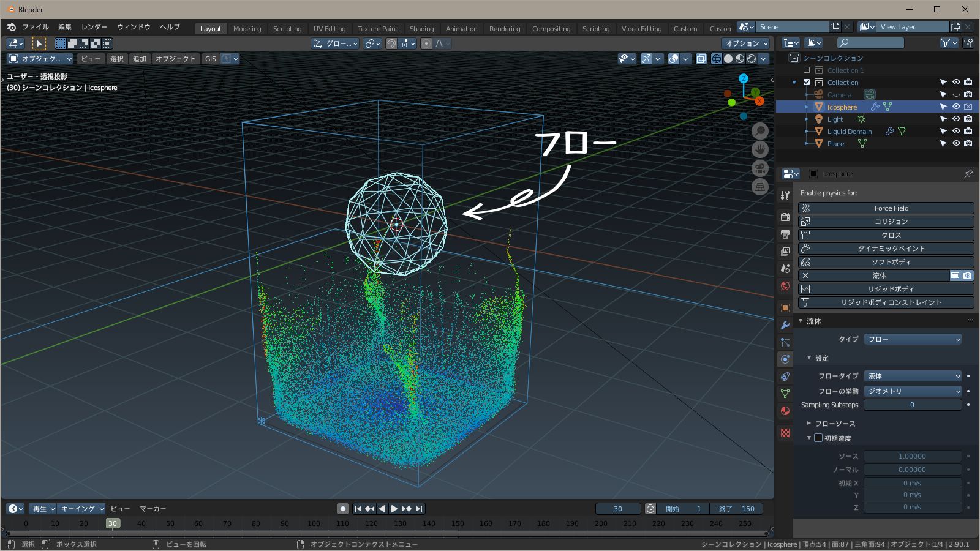Switch to wireframe viewport shading
980x551 pixels.
point(716,59)
